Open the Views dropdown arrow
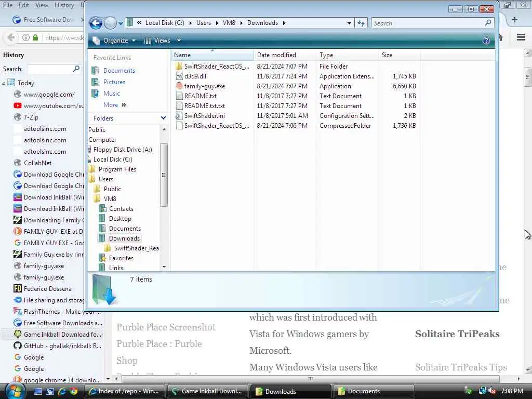Screen dimensions: 532x399 click(179, 41)
